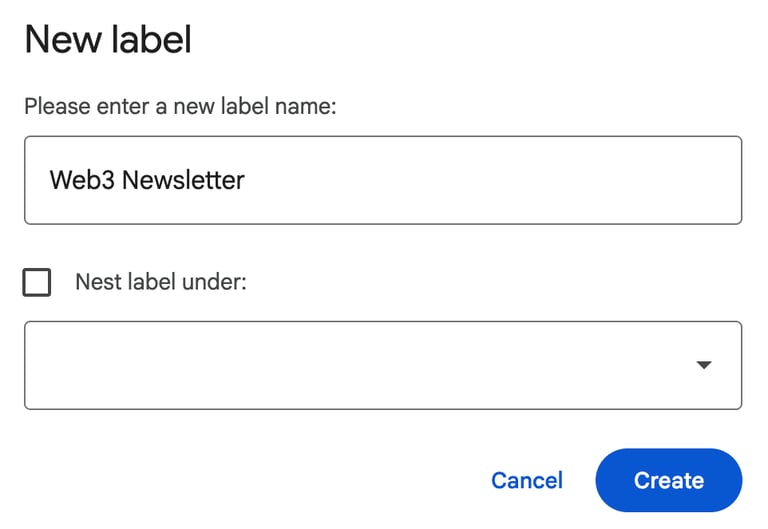Click the 'New label' dialog heading
The height and width of the screenshot is (529, 768).
[x=108, y=41]
